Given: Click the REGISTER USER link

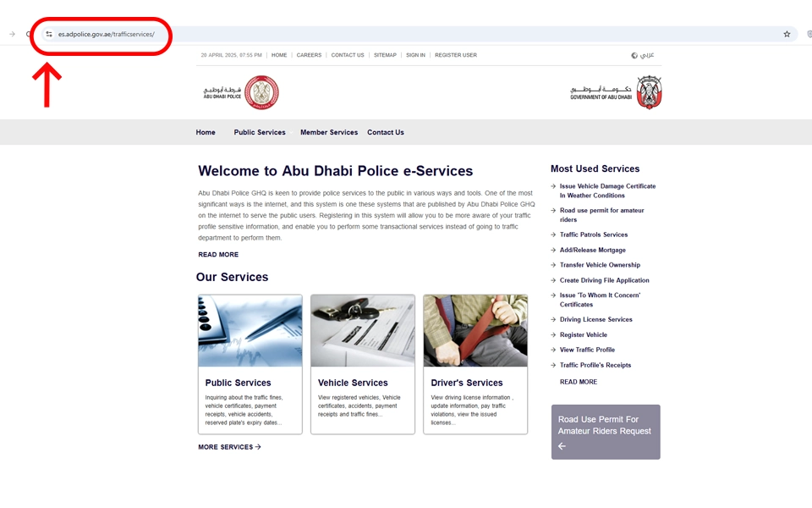Looking at the screenshot, I should 456,55.
